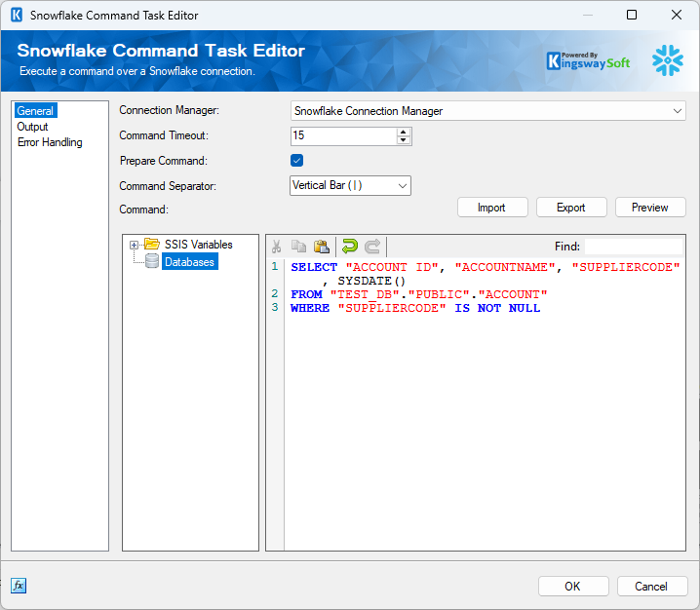Increase Command Timeout with up arrow
The width and height of the screenshot is (700, 610).
click(x=404, y=132)
